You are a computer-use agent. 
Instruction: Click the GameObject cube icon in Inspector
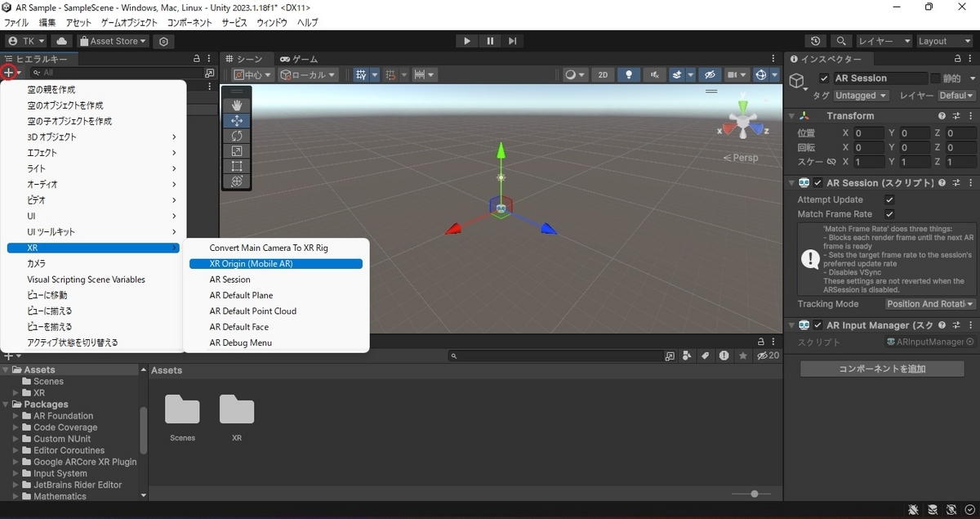(797, 80)
